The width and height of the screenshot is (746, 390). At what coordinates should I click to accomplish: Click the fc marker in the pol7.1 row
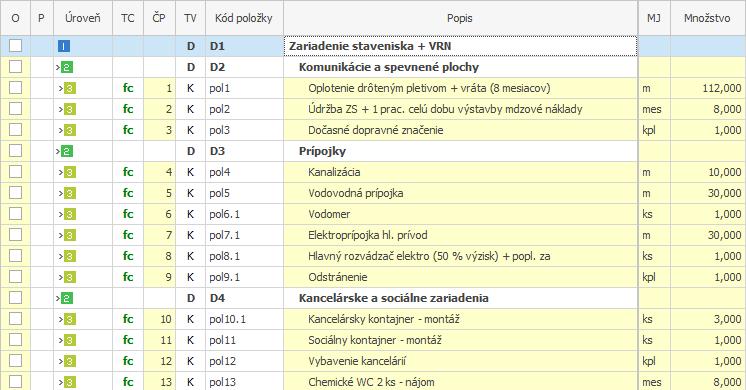point(128,235)
